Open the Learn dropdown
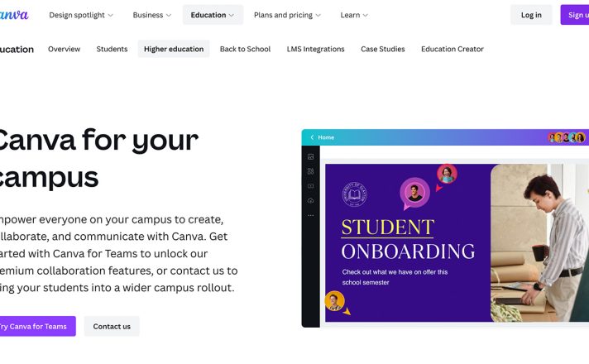The width and height of the screenshot is (589, 364). tap(354, 15)
